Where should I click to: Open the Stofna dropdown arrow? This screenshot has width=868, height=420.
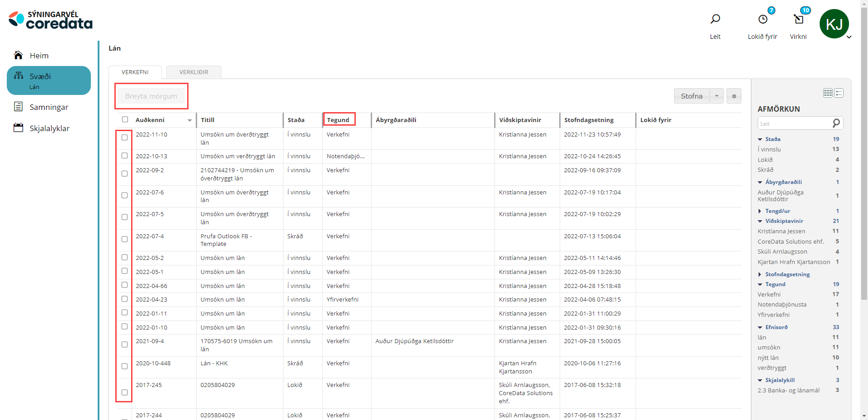717,96
